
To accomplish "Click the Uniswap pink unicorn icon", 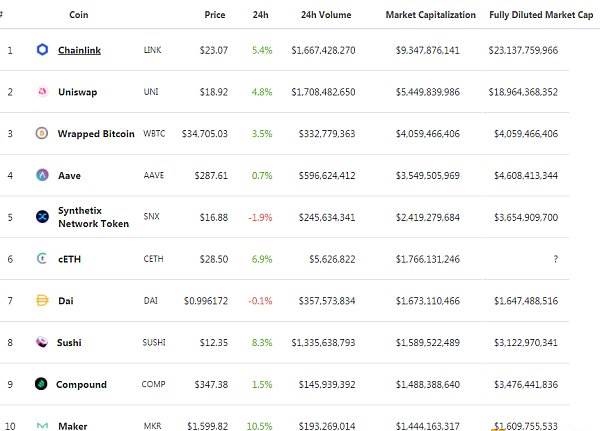I will (42, 91).
